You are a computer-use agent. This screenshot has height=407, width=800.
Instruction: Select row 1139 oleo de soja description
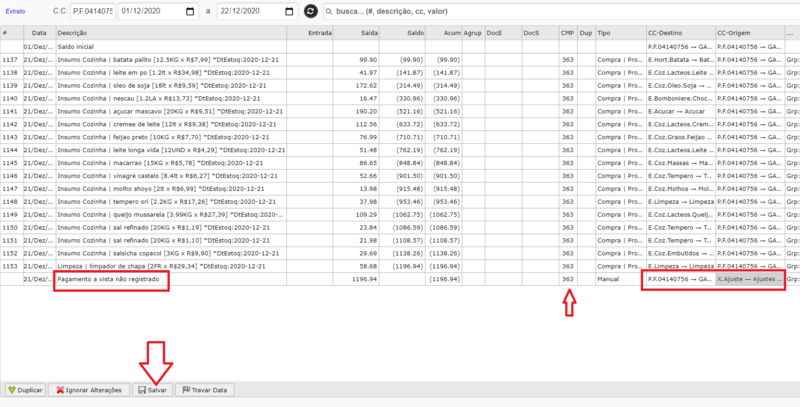pos(171,86)
